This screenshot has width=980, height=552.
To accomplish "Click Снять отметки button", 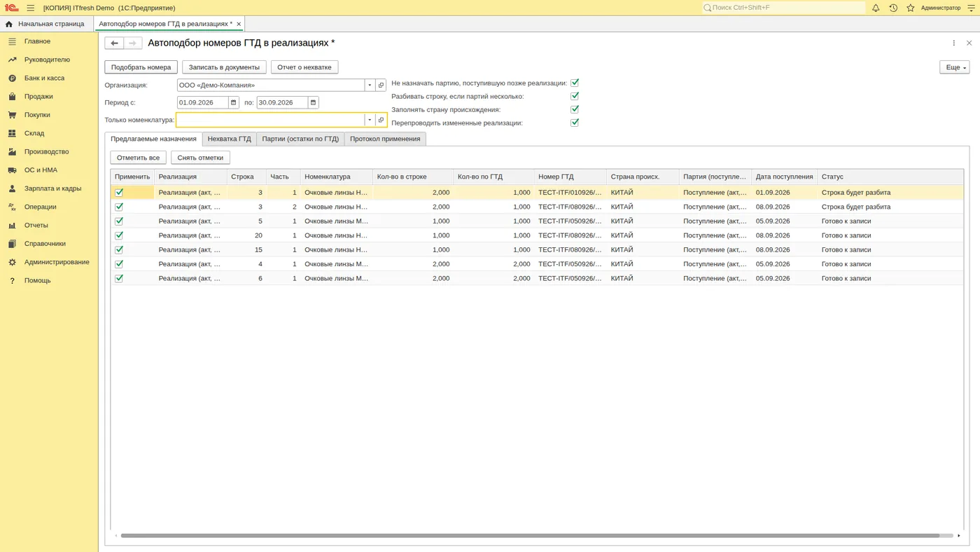I will (200, 158).
